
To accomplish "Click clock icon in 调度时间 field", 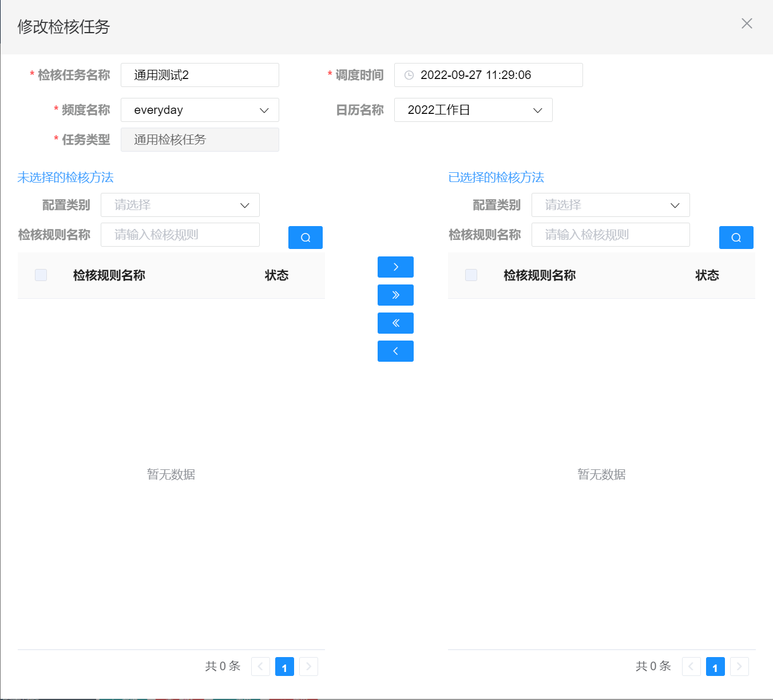I will pos(409,76).
